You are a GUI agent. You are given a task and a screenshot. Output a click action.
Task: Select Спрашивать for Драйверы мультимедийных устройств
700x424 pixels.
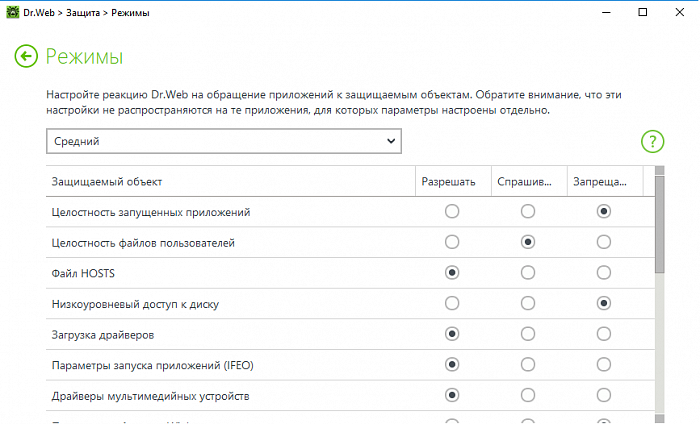pos(528,395)
